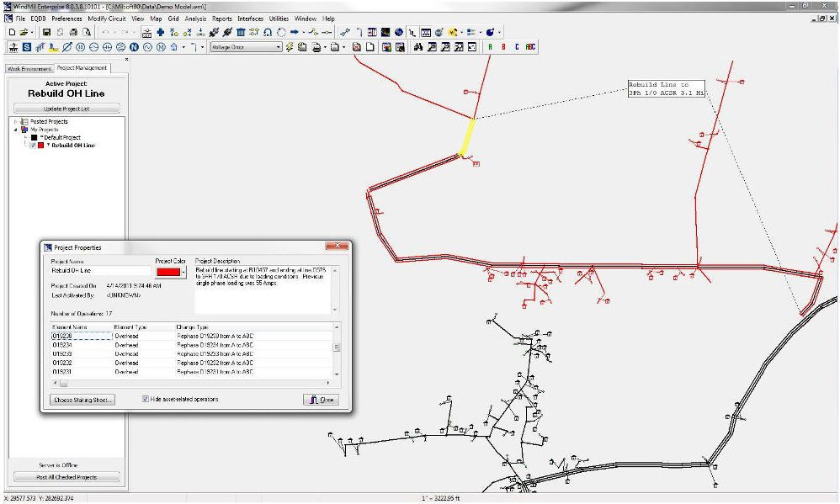
Task: Open the Utilities menu
Action: tap(279, 19)
